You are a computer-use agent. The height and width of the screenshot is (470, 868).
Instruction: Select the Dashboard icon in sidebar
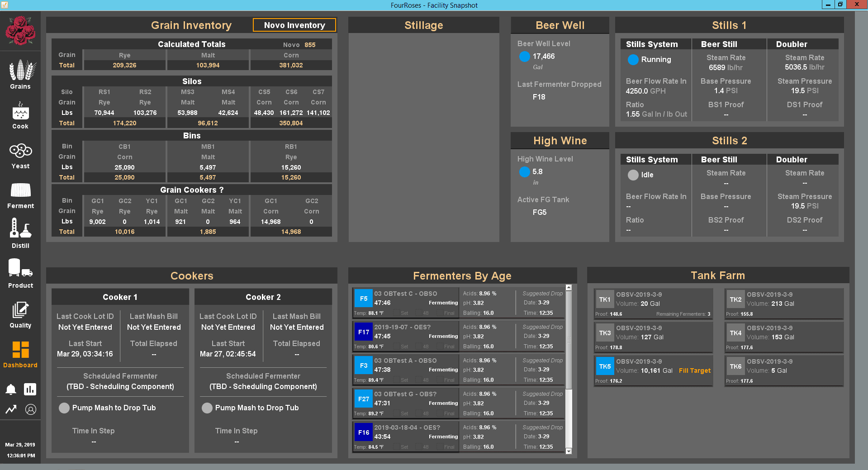(x=20, y=354)
